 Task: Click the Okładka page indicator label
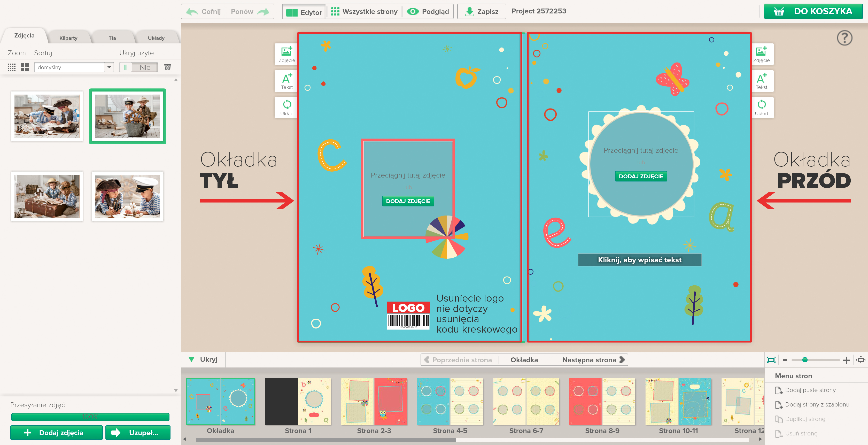524,360
